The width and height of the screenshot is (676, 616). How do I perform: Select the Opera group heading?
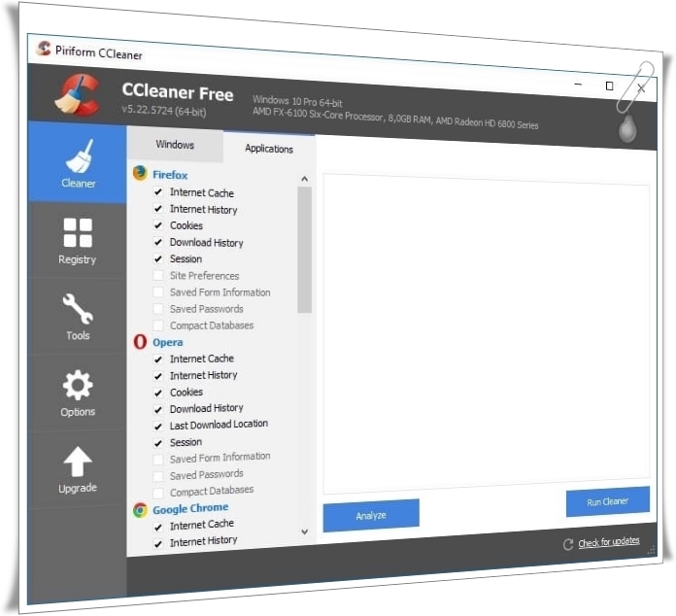click(168, 343)
